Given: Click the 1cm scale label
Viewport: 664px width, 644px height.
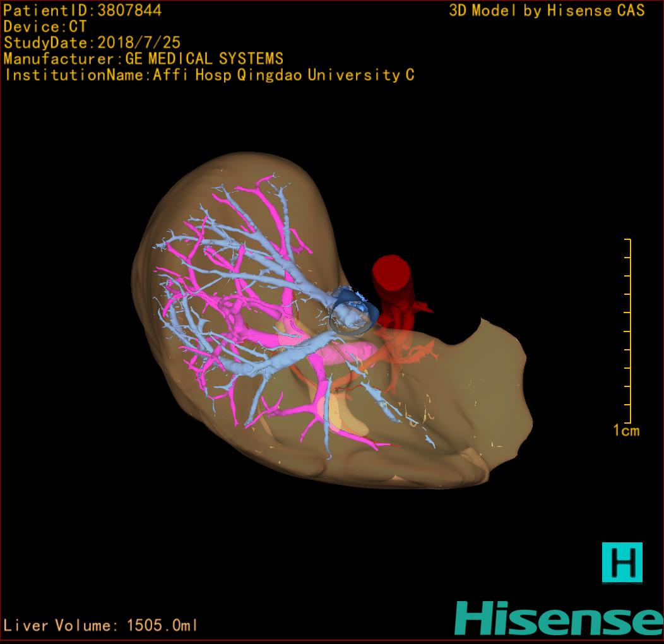Looking at the screenshot, I should click(x=626, y=431).
